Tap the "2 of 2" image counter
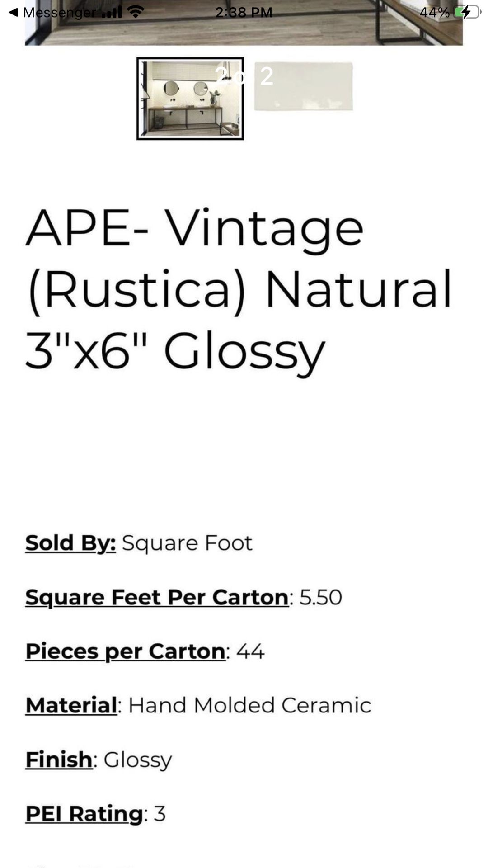The image size is (488, 868). pyautogui.click(x=244, y=75)
